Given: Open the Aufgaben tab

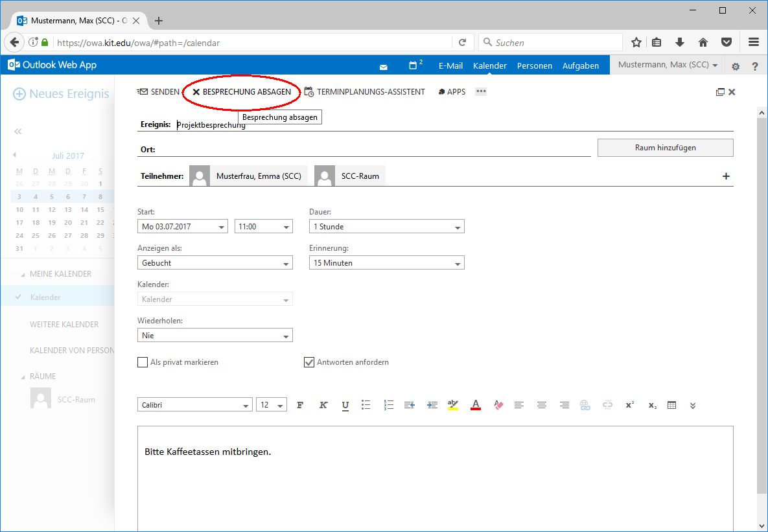Looking at the screenshot, I should tap(581, 65).
